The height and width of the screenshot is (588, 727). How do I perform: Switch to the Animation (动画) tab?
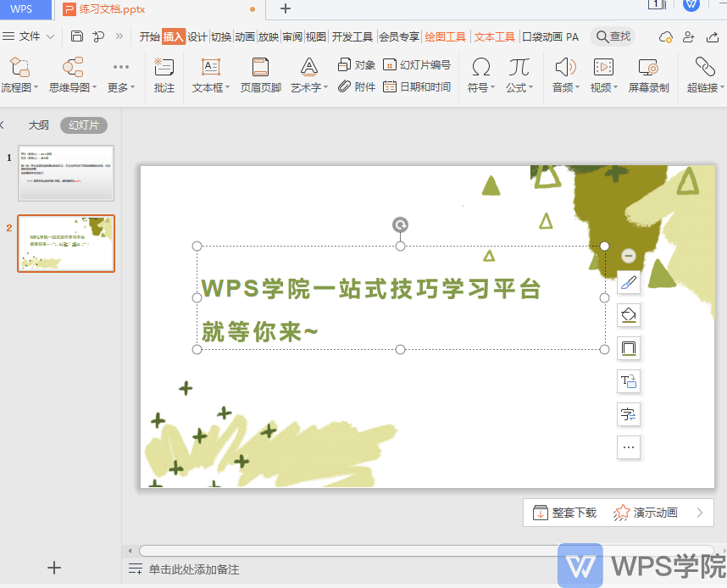coord(245,36)
